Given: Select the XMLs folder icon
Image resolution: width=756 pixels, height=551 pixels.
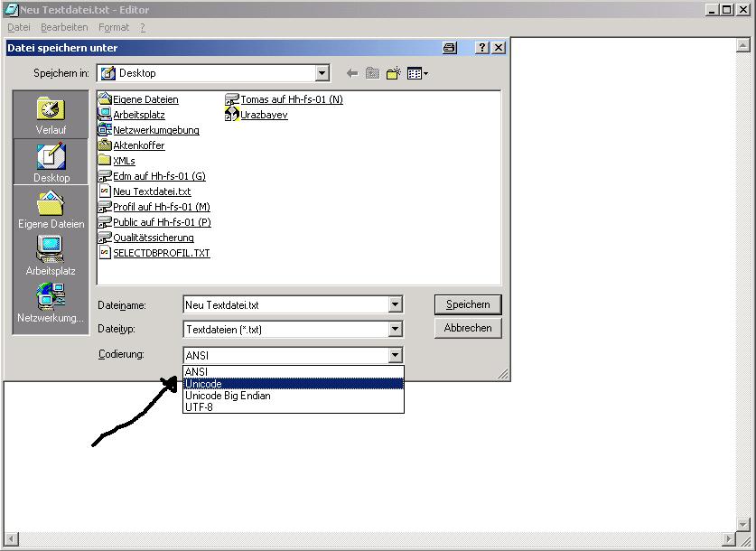Looking at the screenshot, I should coord(105,161).
